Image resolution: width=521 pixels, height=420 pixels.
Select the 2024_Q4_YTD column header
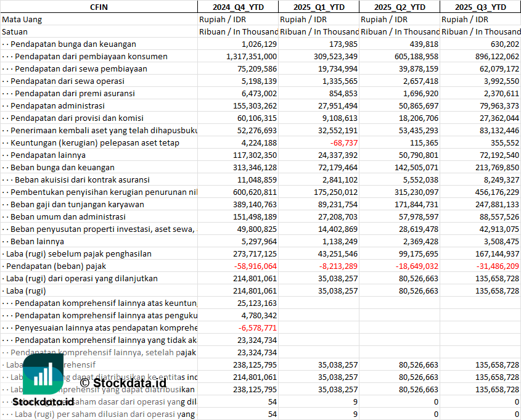point(237,7)
